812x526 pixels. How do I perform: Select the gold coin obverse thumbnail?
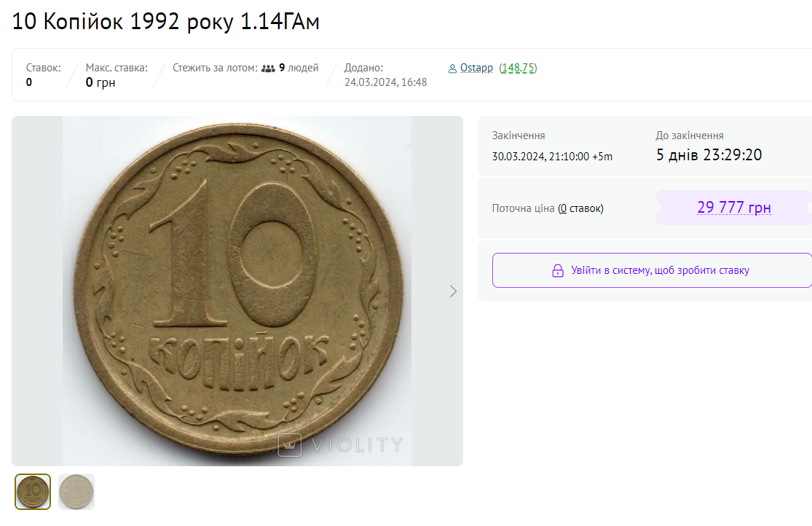click(33, 492)
